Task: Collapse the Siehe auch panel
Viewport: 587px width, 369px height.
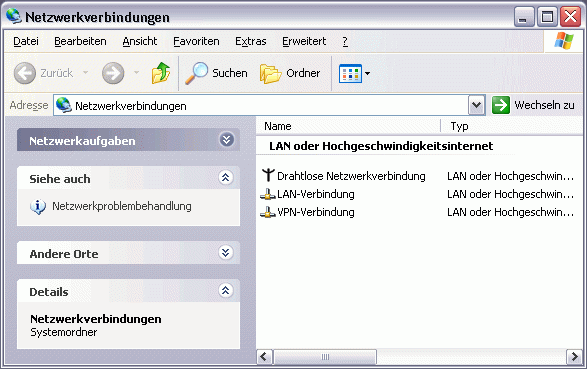Action: point(226,177)
